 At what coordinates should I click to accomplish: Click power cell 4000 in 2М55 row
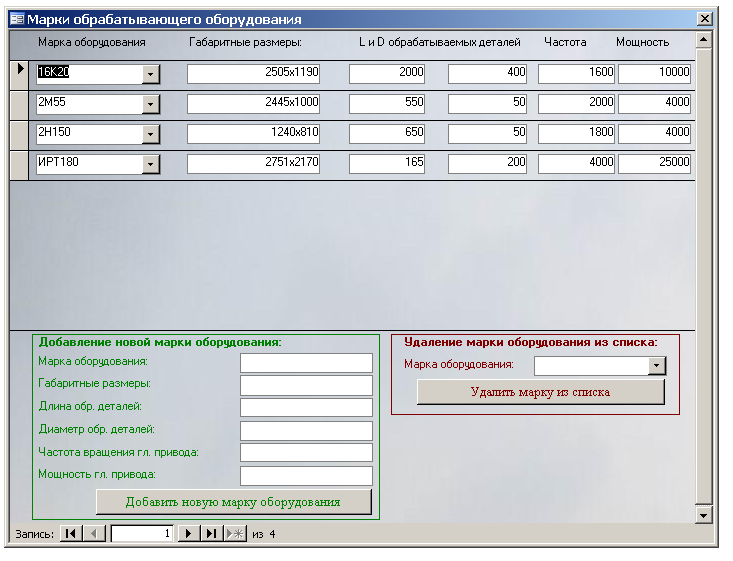(x=654, y=104)
